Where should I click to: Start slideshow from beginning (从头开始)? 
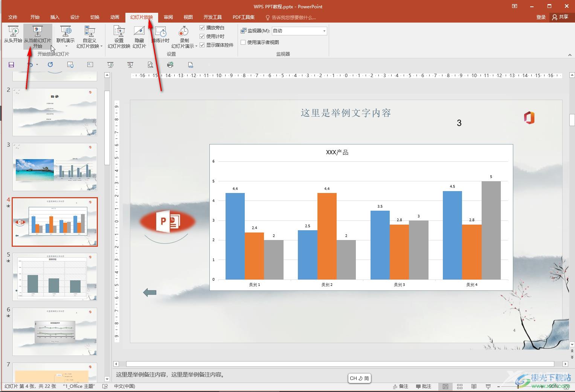(x=13, y=35)
